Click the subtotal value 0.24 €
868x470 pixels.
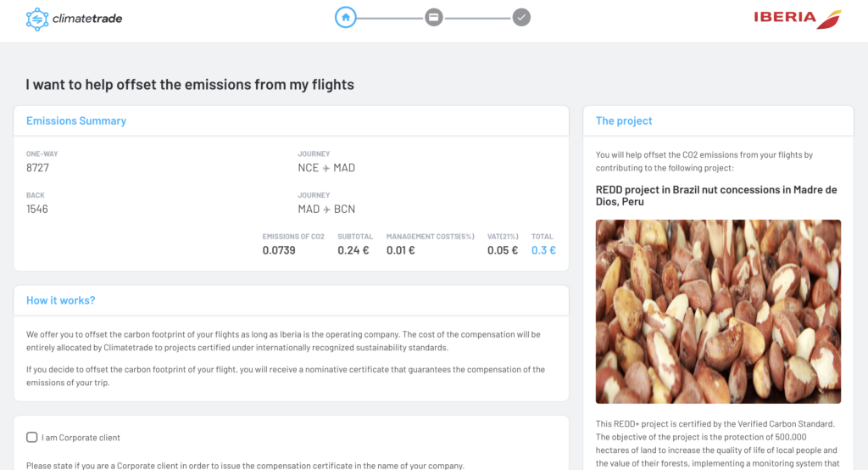click(353, 250)
